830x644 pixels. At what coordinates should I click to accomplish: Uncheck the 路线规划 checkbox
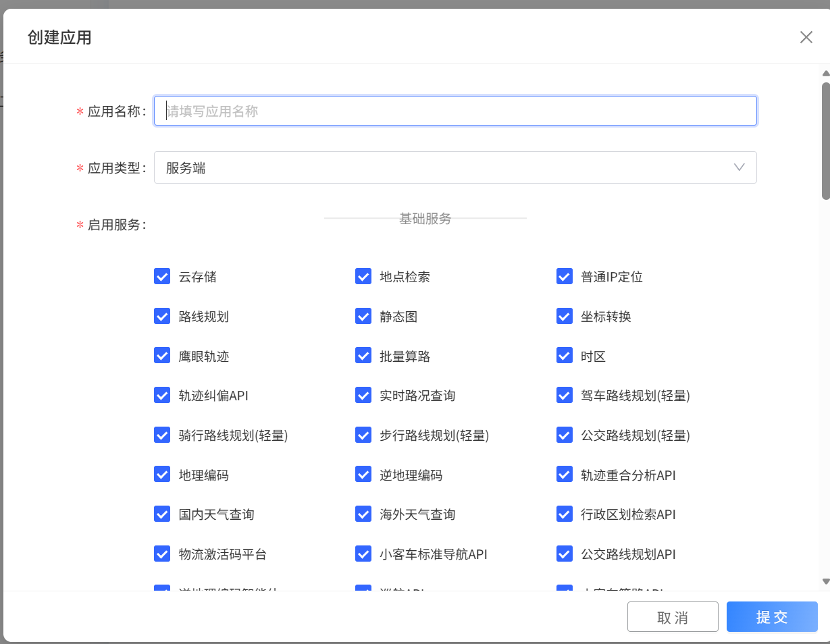pos(162,316)
